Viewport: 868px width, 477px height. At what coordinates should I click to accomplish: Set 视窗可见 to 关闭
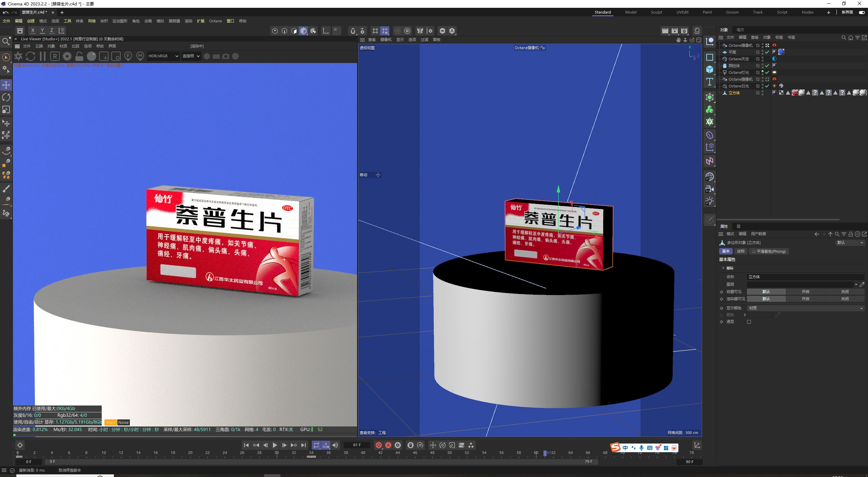[845, 292]
